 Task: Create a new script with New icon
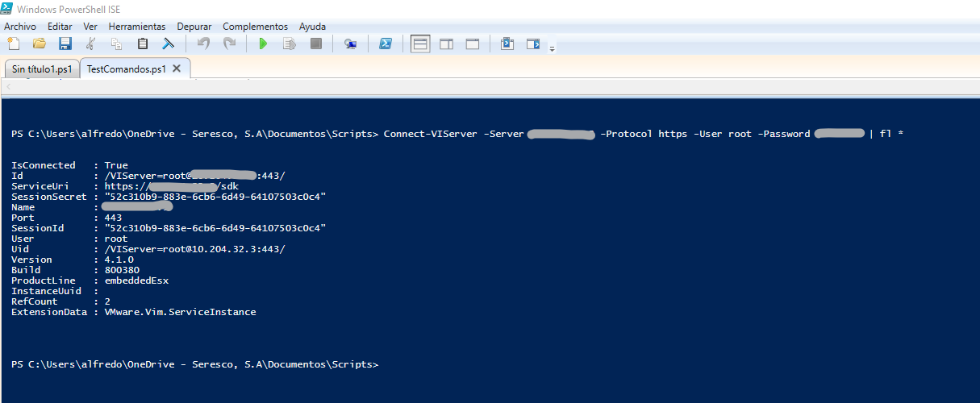13,44
